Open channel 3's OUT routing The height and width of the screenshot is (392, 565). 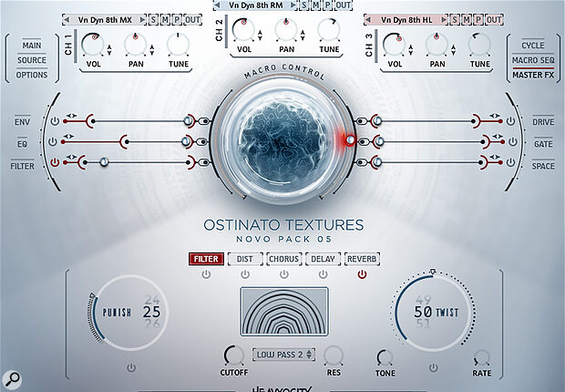(x=494, y=20)
